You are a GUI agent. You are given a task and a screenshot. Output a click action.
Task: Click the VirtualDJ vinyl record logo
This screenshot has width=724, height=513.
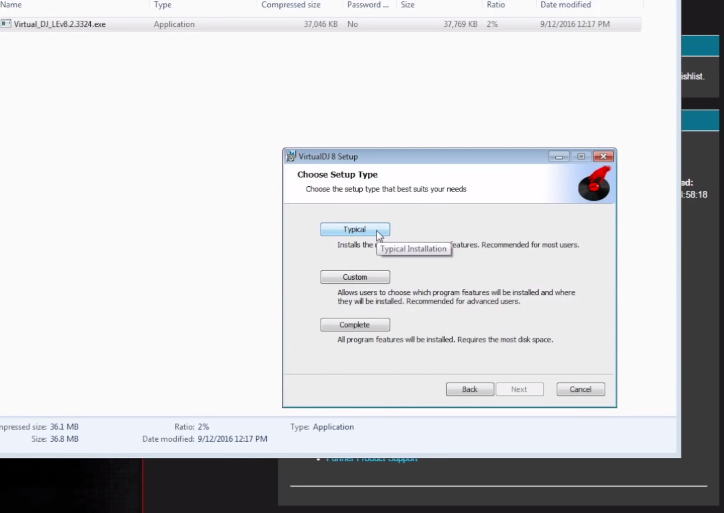pyautogui.click(x=595, y=184)
